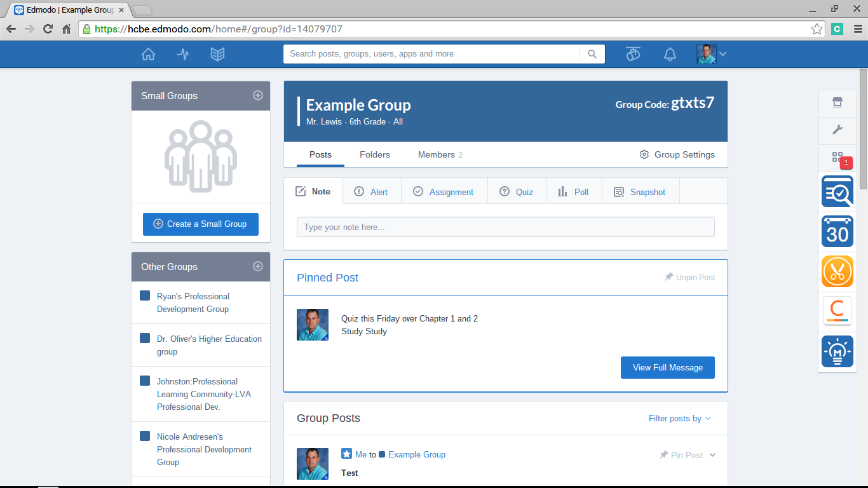Launch the lightbulb M app
The height and width of the screenshot is (488, 868).
837,351
